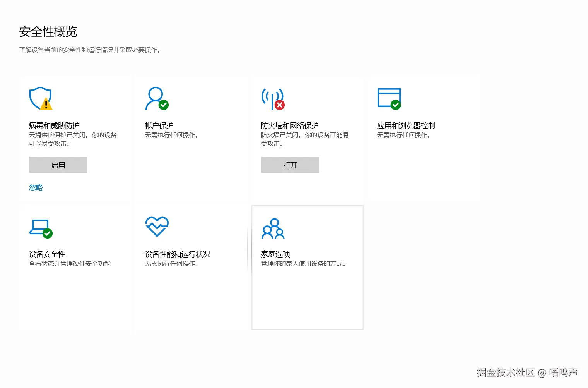Click the yellow warning triangle on the shield
Image resolution: width=588 pixels, height=388 pixels.
[x=45, y=103]
